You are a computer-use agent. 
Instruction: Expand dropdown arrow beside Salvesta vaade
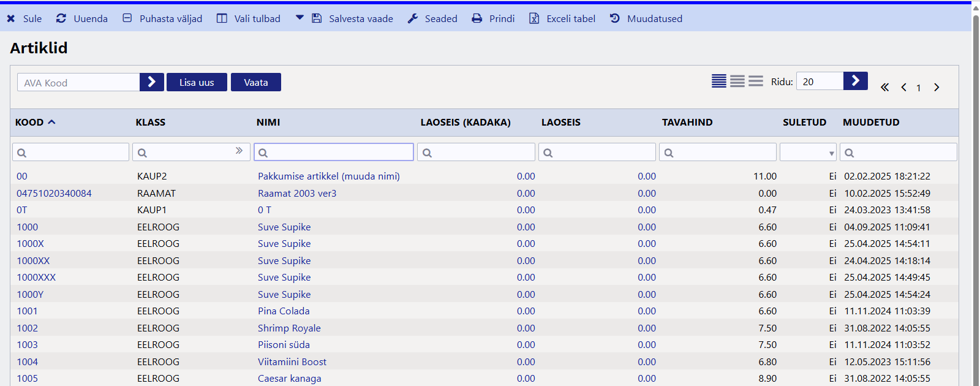(x=300, y=18)
